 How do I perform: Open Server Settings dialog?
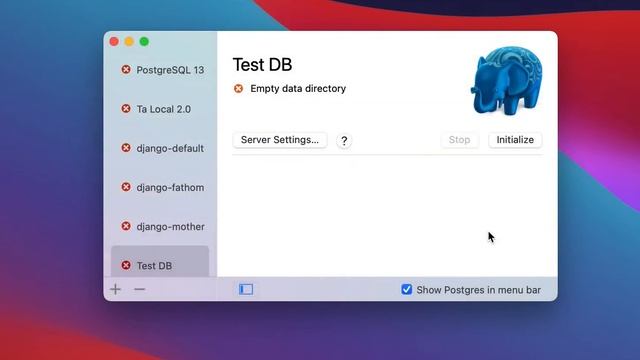(x=280, y=140)
